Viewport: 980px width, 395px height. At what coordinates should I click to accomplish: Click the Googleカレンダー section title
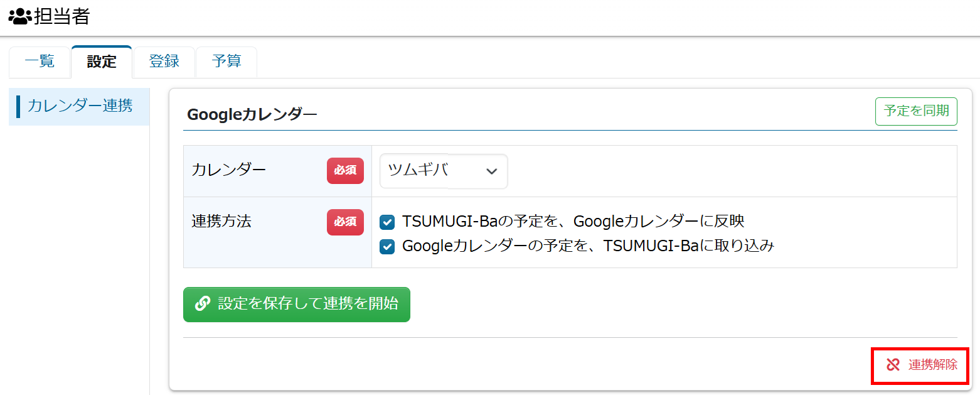252,114
